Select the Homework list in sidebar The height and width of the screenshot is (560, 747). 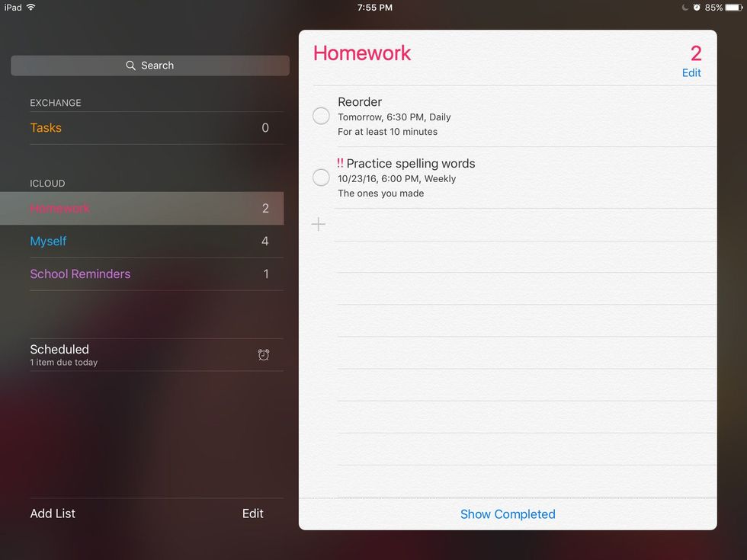(60, 209)
